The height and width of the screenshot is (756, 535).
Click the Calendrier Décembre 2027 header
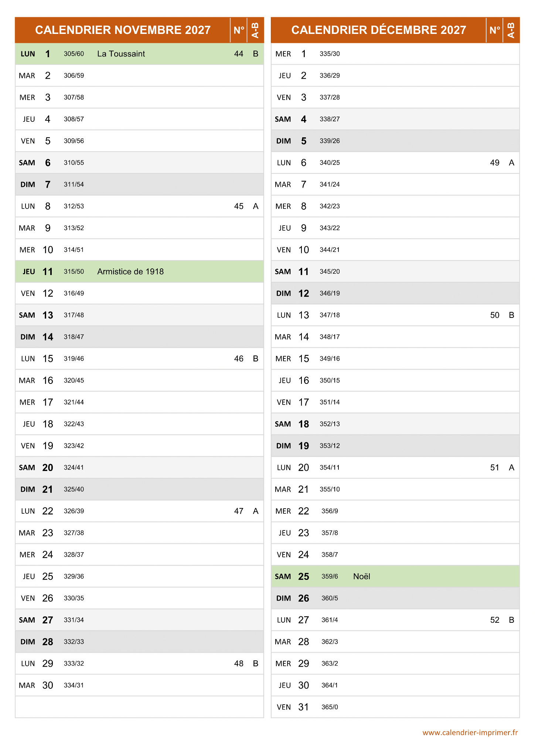[378, 30]
